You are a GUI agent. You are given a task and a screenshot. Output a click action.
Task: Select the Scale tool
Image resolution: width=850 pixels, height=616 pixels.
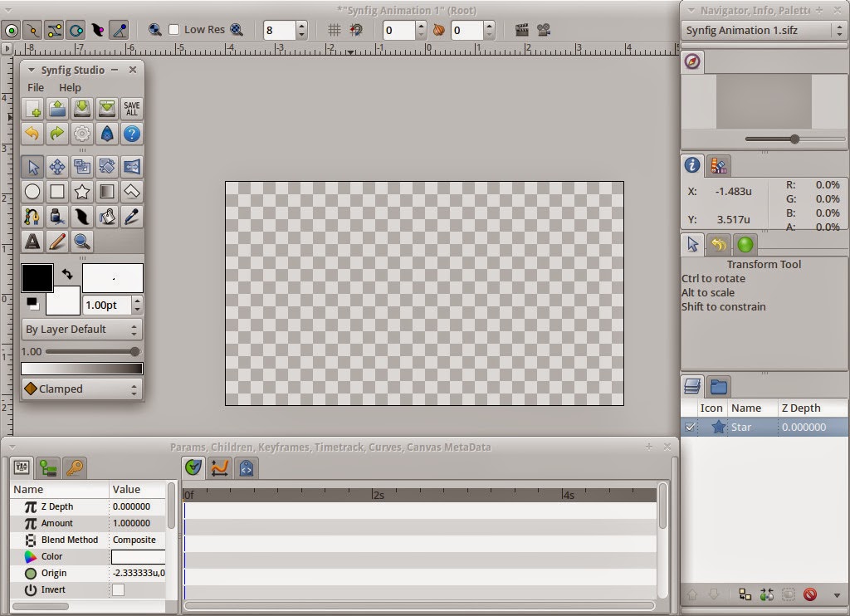click(x=82, y=167)
